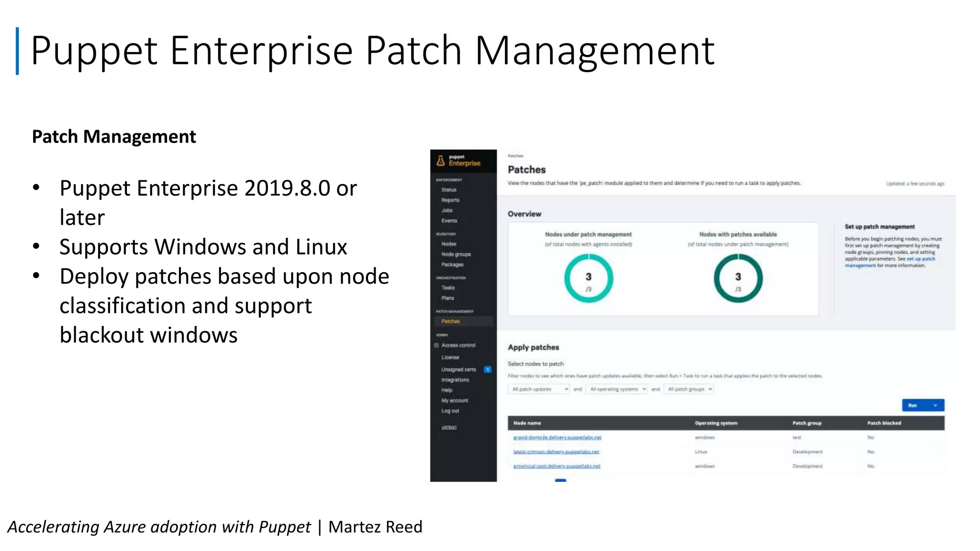This screenshot has height=551, width=980.
Task: Click the Linux operating system cell
Action: [701, 452]
